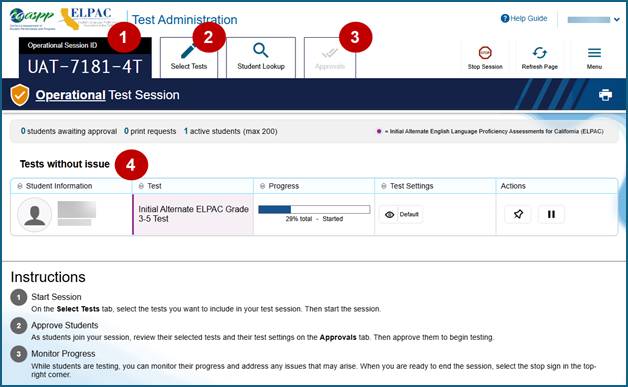View Default test settings eye button
This screenshot has height=387, width=628.
tap(401, 215)
